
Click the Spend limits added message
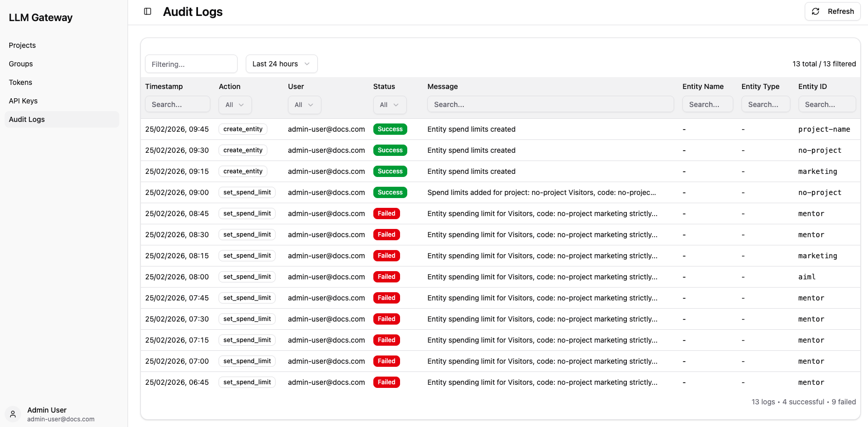click(541, 192)
